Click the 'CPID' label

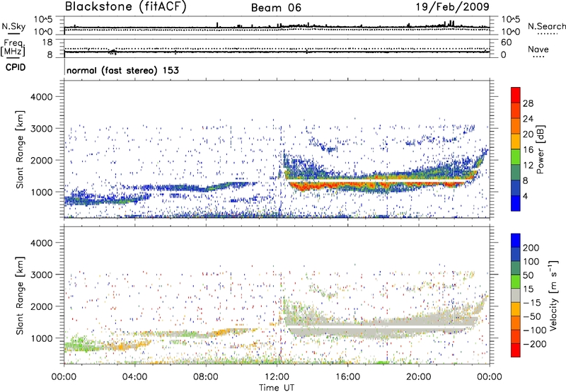(16, 67)
